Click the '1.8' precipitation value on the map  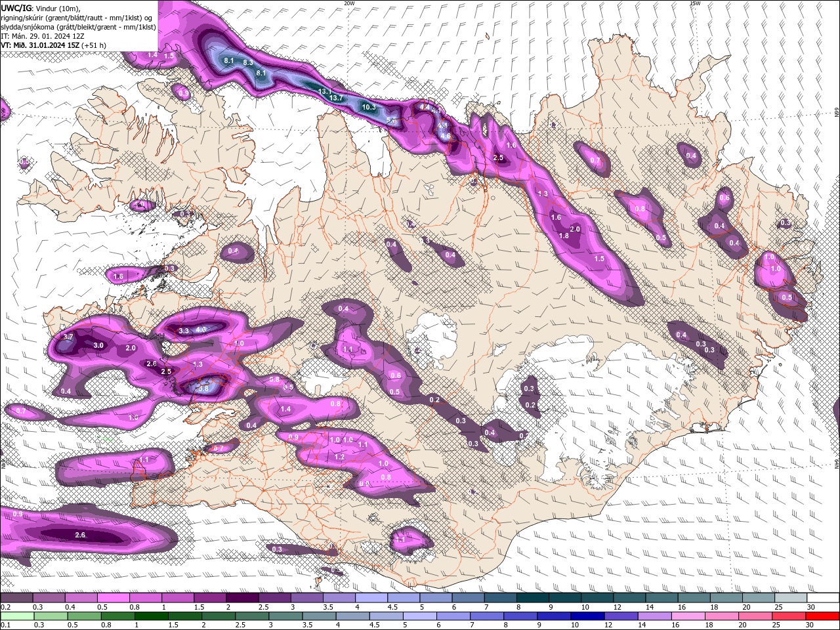pos(564,236)
